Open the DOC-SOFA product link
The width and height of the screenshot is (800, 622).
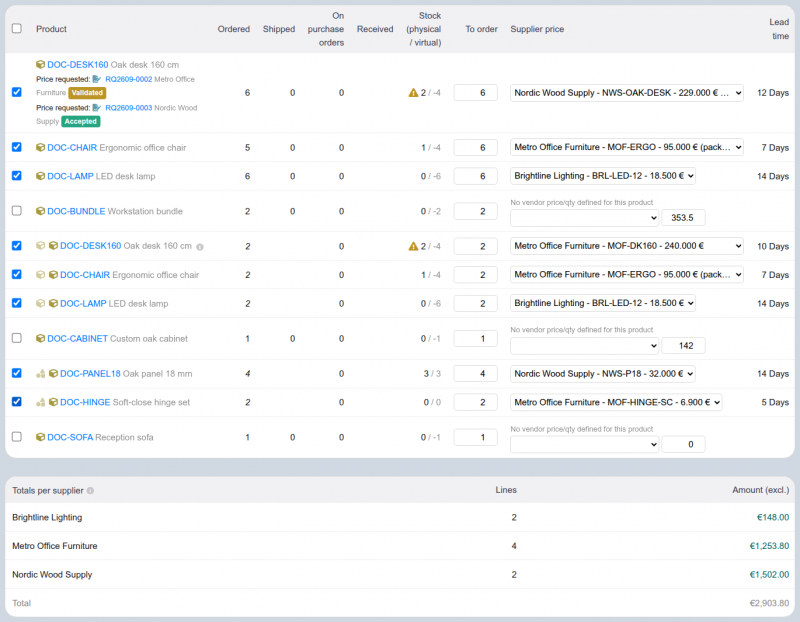pyautogui.click(x=70, y=437)
